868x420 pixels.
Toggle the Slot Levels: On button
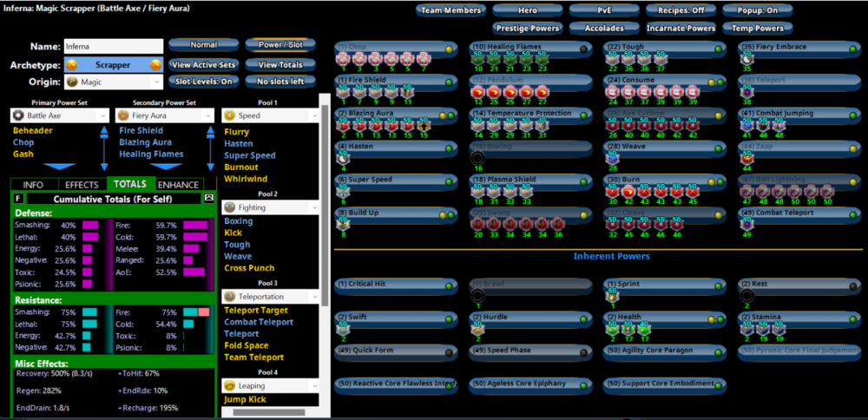pyautogui.click(x=203, y=82)
